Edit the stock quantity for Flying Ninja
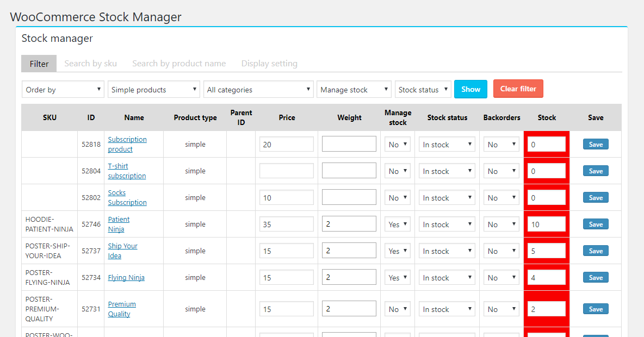 click(x=547, y=278)
